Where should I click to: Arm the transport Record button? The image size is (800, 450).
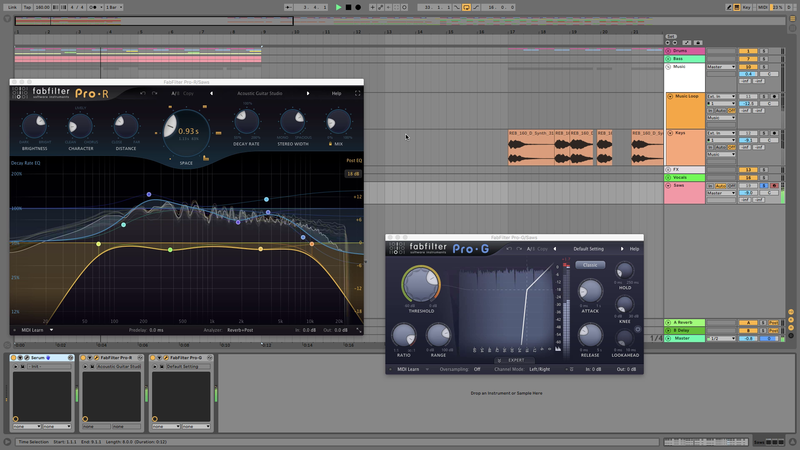[358, 7]
